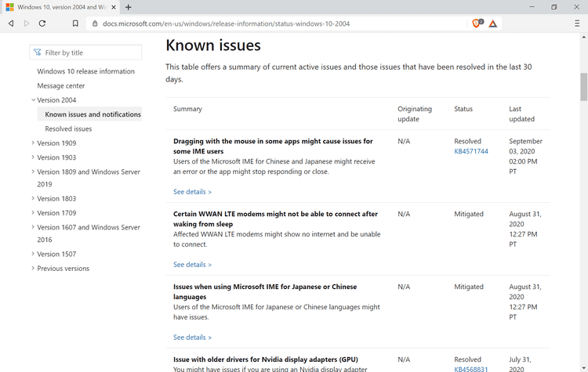The width and height of the screenshot is (588, 372).
Task: Click the Originating update column header
Action: click(x=415, y=114)
